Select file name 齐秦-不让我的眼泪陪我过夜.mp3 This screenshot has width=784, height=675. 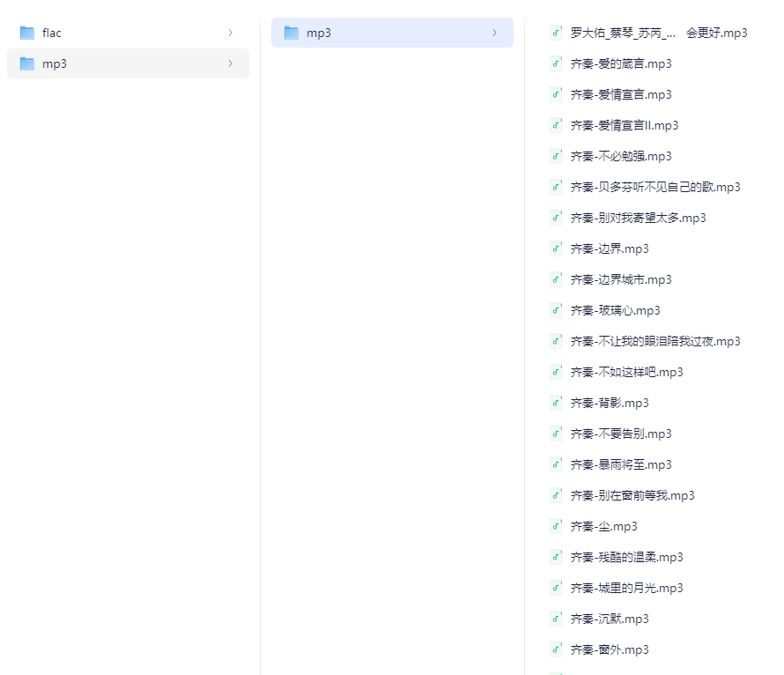[x=655, y=342]
